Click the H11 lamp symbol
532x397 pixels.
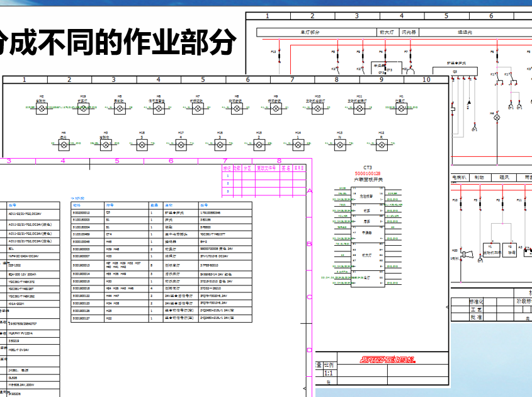[x=359, y=108]
